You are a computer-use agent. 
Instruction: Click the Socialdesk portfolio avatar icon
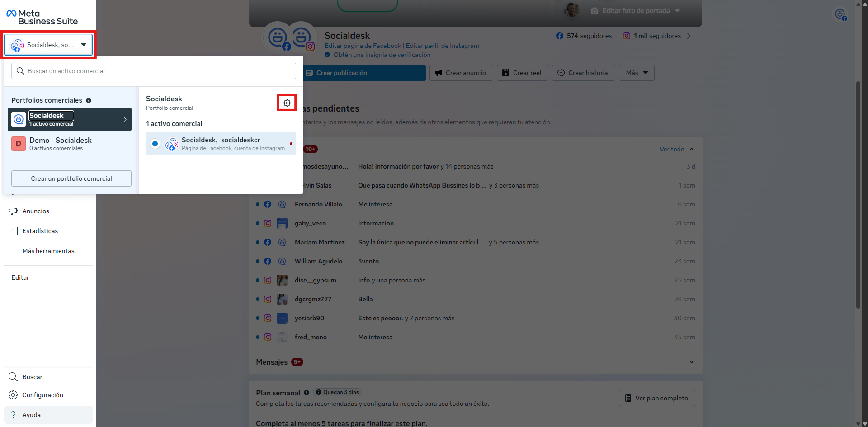19,119
